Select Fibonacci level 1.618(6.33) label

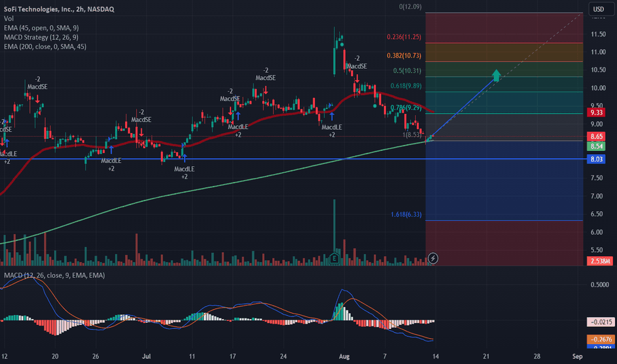point(406,214)
